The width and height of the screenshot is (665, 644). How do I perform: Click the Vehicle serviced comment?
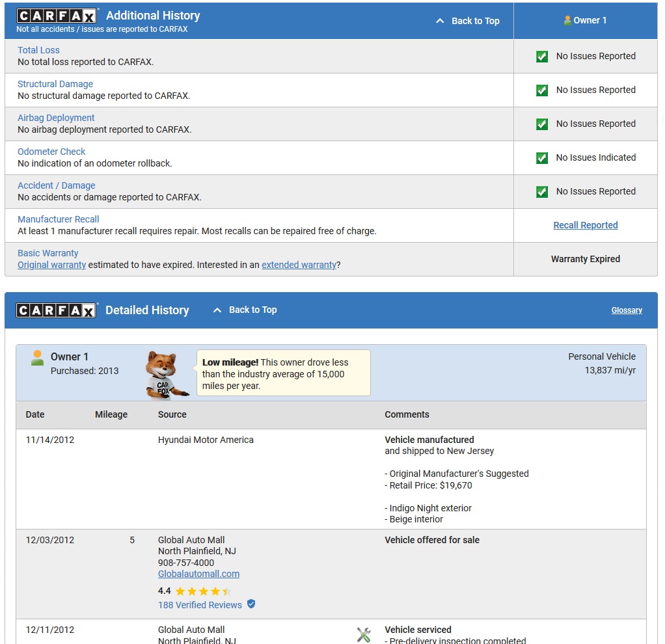418,630
